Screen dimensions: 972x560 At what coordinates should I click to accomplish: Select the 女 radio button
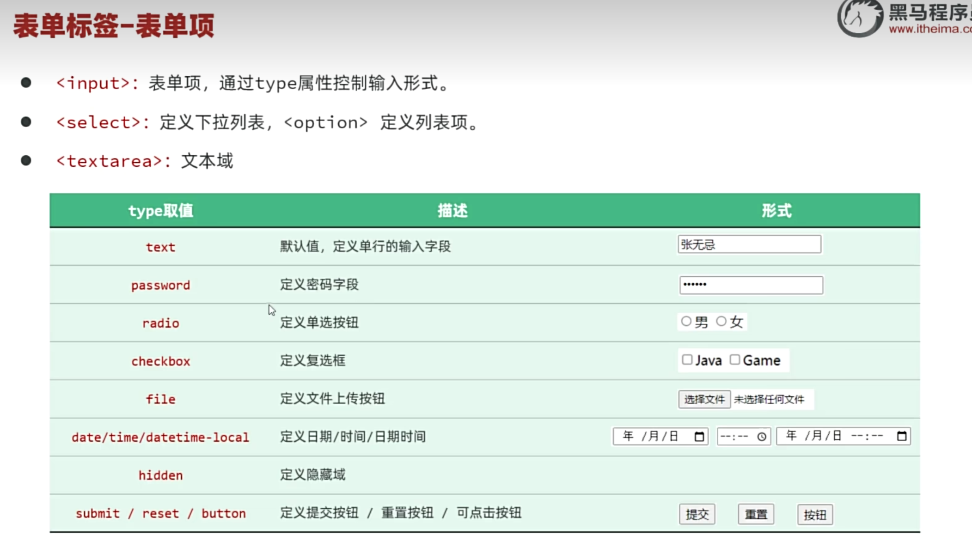[721, 321]
